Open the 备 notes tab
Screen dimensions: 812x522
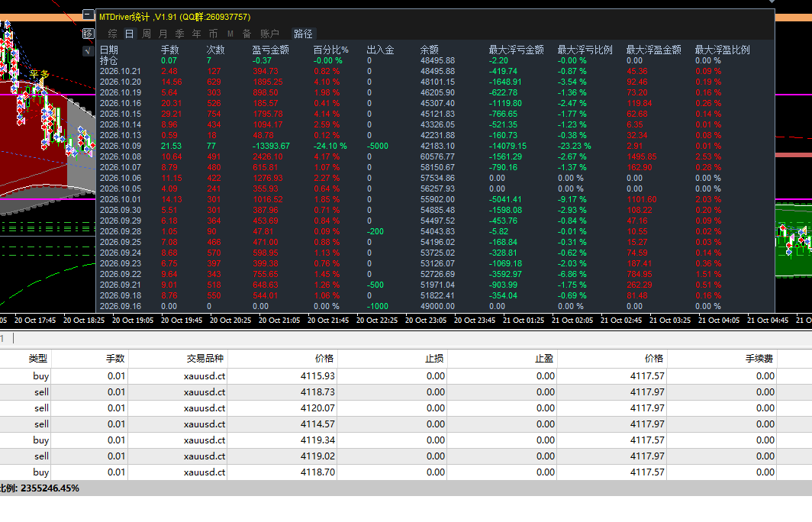click(247, 34)
